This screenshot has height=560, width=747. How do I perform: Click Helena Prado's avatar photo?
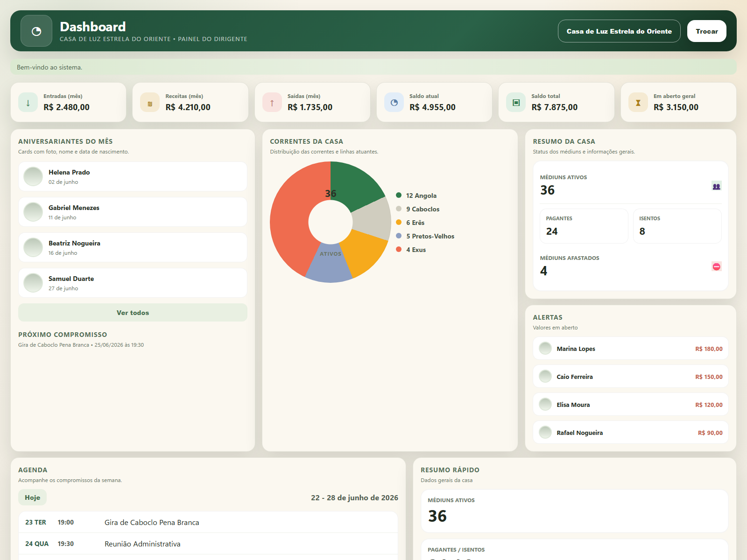pos(33,176)
